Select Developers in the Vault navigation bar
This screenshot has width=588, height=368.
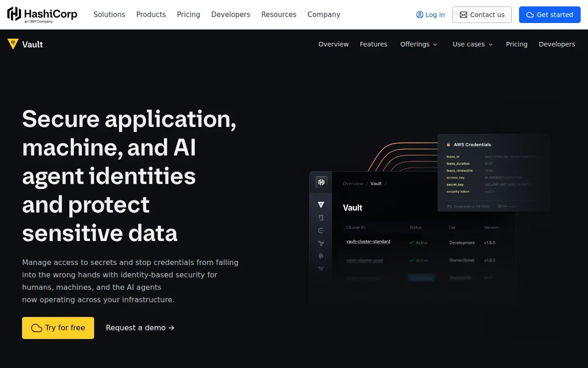(x=557, y=44)
